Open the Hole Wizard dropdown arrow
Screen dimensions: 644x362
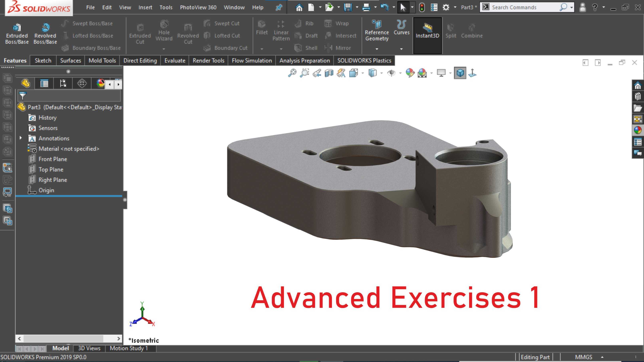(164, 49)
